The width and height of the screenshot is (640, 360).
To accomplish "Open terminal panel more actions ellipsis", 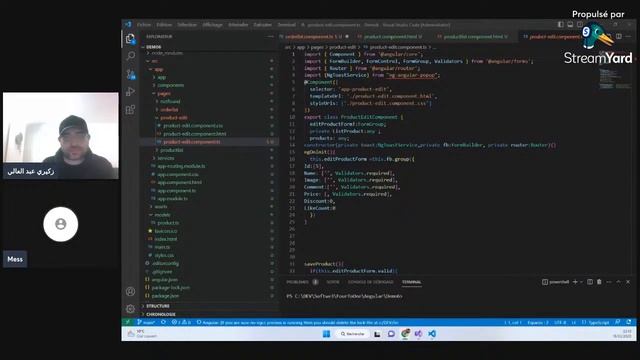I will (x=609, y=282).
